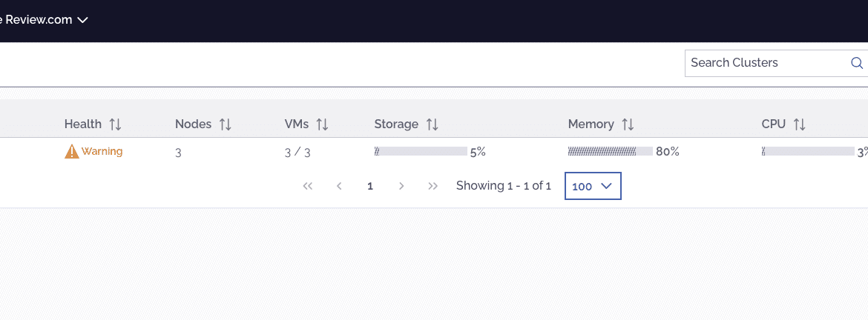Image resolution: width=868 pixels, height=320 pixels.
Task: Go to next page arrow
Action: click(402, 186)
